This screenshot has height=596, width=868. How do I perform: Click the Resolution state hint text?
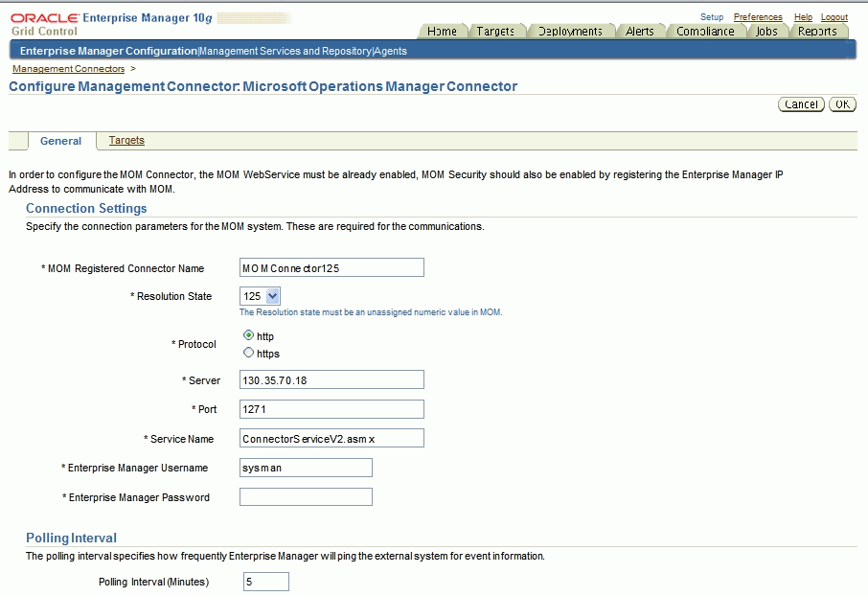tap(371, 312)
